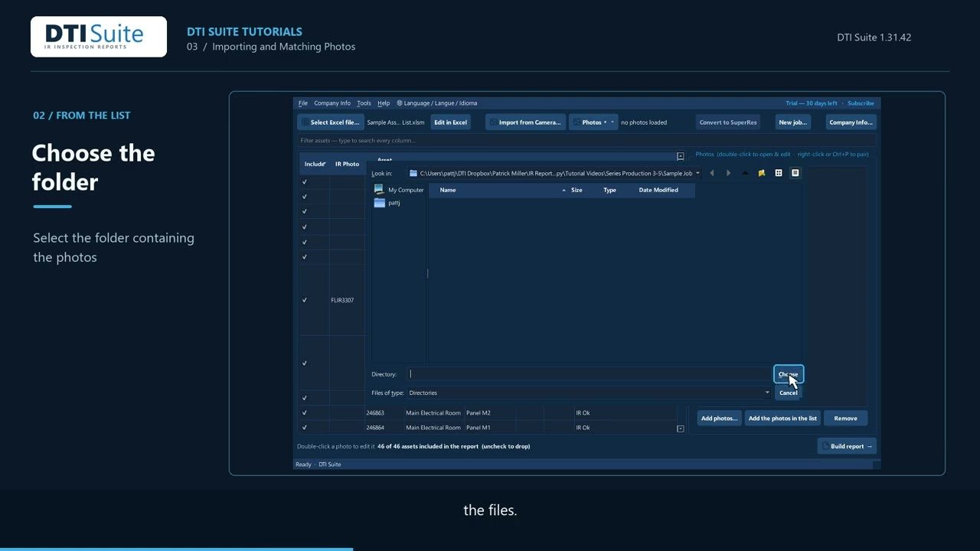Viewport: 980px width, 551px height.
Task: Select the FLIR3307 IR photo cell
Action: (x=347, y=300)
